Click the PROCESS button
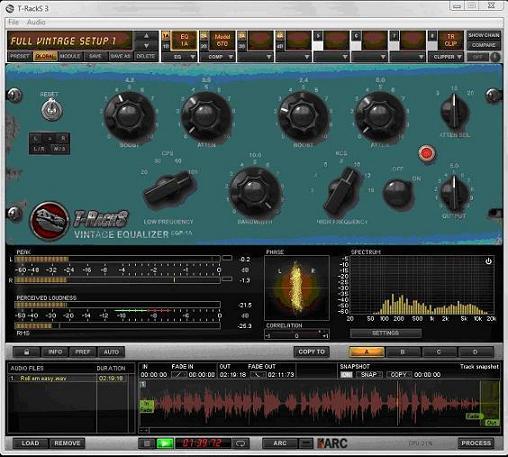The width and height of the screenshot is (508, 457). (476, 443)
